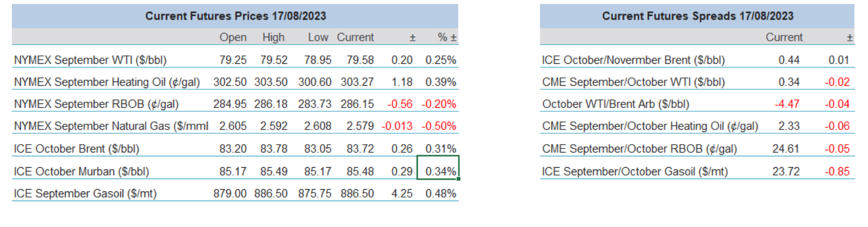Viewport: 868px width, 227px height.
Task: Select the ICE October/November Brent spread label
Action: point(633,60)
